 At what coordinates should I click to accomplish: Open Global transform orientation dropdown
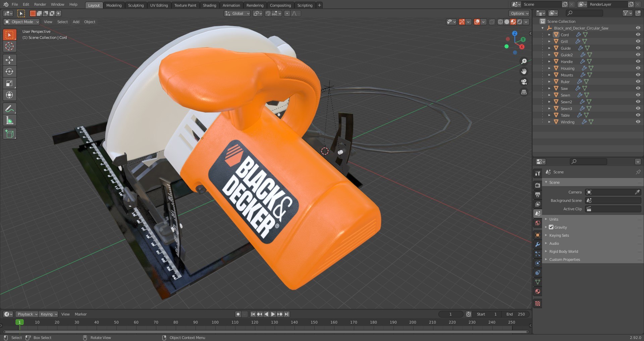237,13
